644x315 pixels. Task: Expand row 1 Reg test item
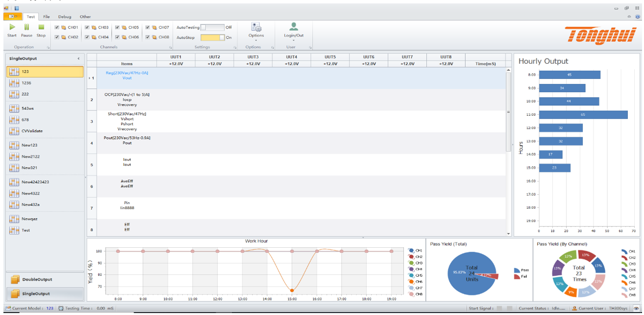(x=90, y=78)
